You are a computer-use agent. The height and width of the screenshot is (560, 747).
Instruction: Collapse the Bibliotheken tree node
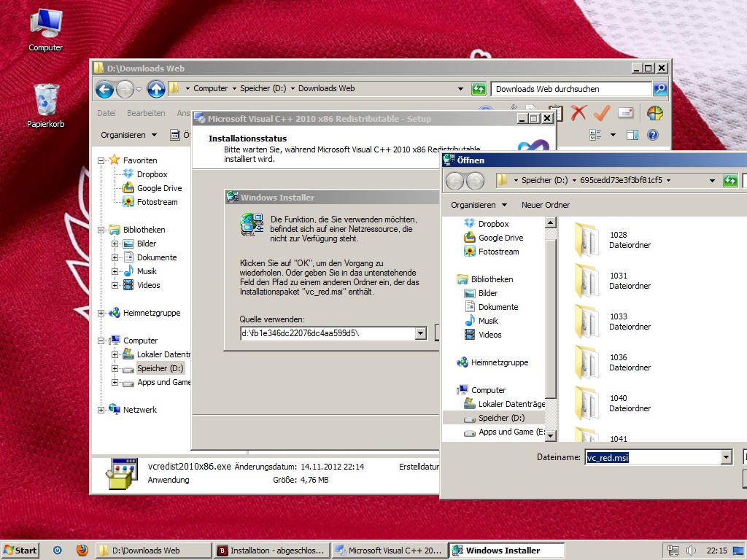pyautogui.click(x=101, y=230)
